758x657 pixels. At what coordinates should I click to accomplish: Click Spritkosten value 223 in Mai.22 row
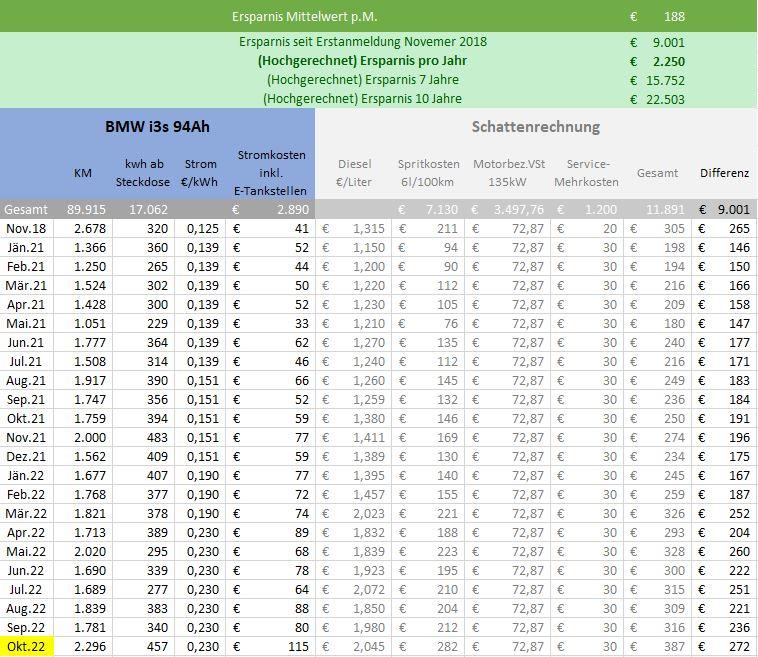coord(447,552)
